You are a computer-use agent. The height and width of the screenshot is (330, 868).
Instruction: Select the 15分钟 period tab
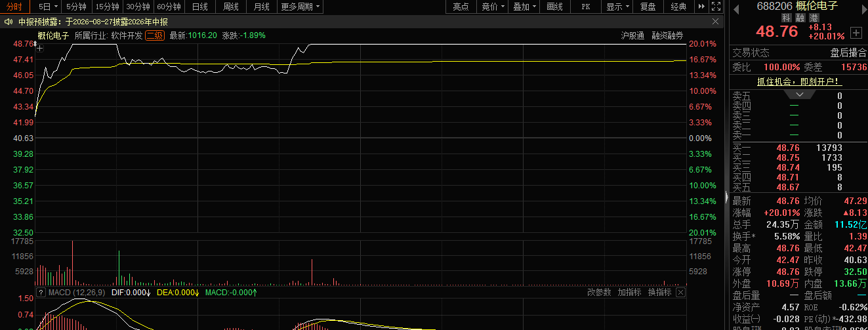coord(108,7)
